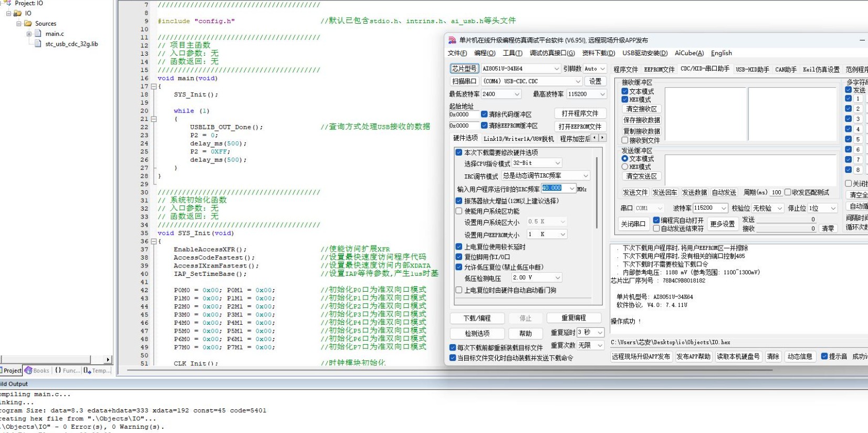Click the IO target folder icon in project tree
Viewport: 868px width, 433px height.
click(x=18, y=13)
